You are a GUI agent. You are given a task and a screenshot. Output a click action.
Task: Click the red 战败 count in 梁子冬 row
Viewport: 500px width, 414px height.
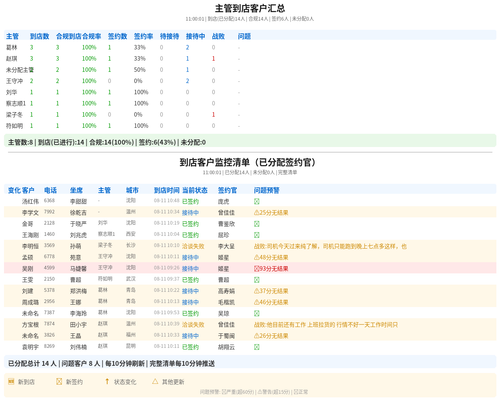click(213, 115)
